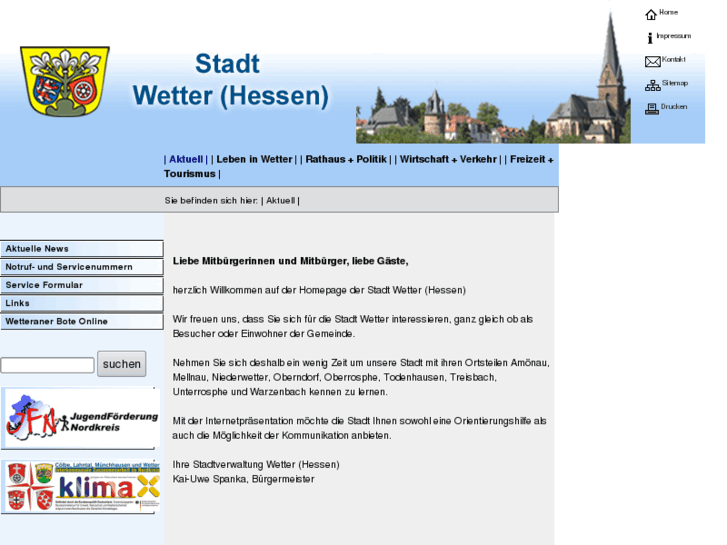Open the Freizeit + Tourismus menu
727x545 pixels.
tap(359, 167)
